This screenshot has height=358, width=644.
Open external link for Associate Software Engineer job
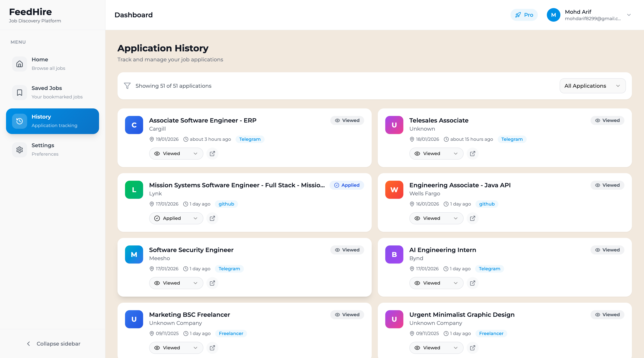(212, 153)
